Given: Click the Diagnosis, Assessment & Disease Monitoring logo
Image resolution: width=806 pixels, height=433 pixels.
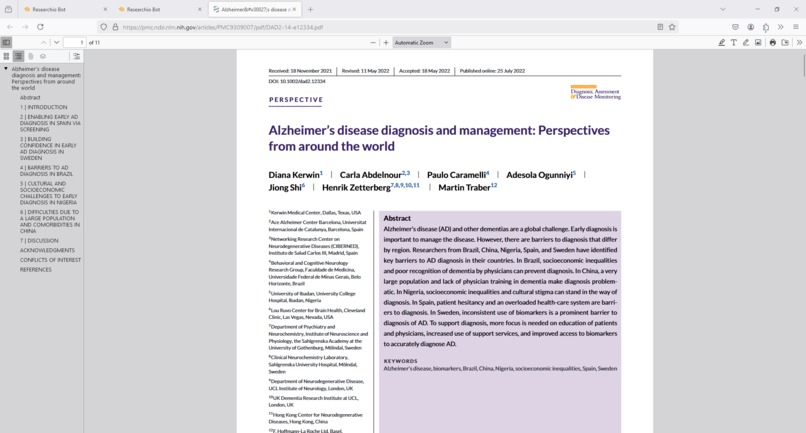Looking at the screenshot, I should coord(595,92).
